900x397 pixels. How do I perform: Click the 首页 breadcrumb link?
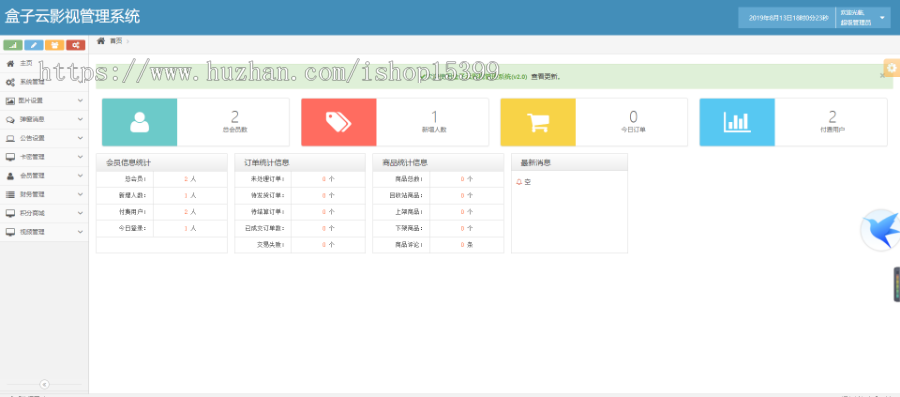(116, 41)
